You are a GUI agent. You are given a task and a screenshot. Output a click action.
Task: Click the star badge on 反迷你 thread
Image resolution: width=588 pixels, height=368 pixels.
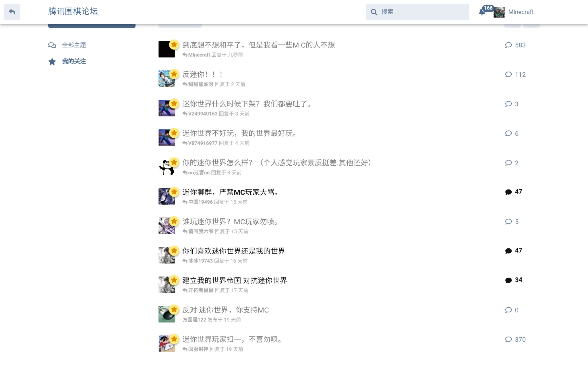point(174,74)
